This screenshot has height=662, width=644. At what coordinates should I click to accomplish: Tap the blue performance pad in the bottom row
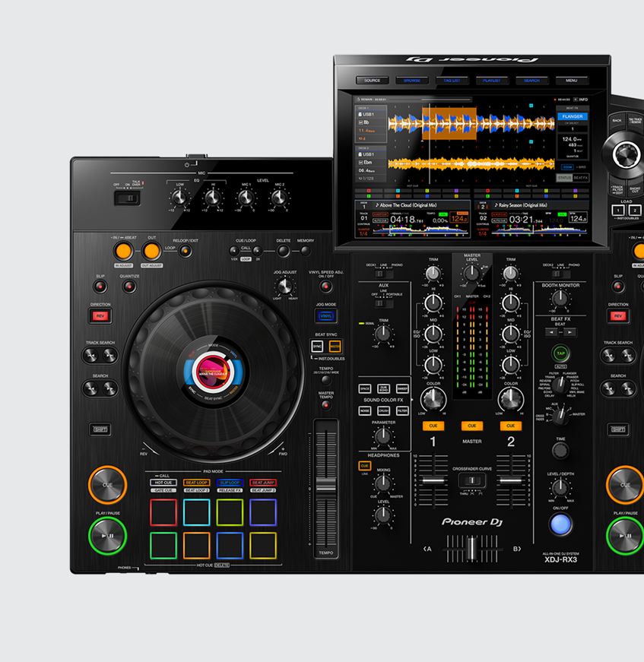(x=230, y=546)
